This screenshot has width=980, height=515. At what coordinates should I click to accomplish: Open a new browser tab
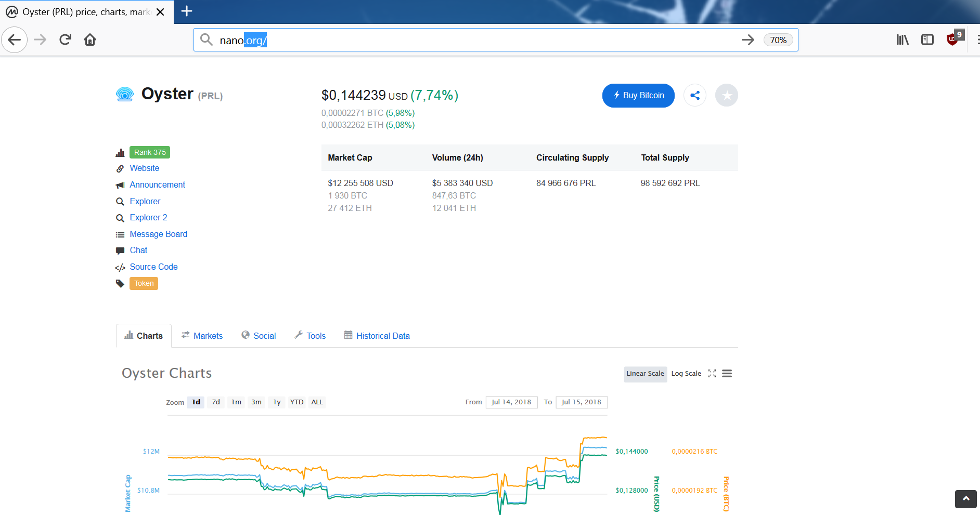click(x=187, y=11)
